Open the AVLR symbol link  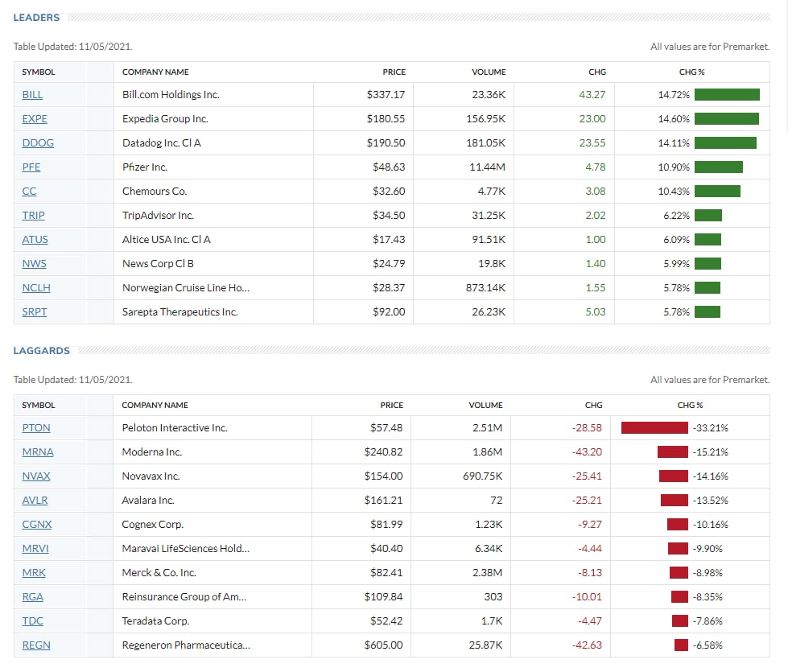[35, 500]
